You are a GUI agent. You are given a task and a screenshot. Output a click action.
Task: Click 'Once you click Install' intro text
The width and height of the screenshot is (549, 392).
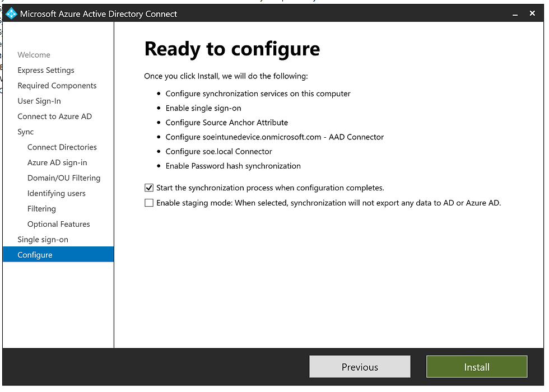click(x=226, y=76)
